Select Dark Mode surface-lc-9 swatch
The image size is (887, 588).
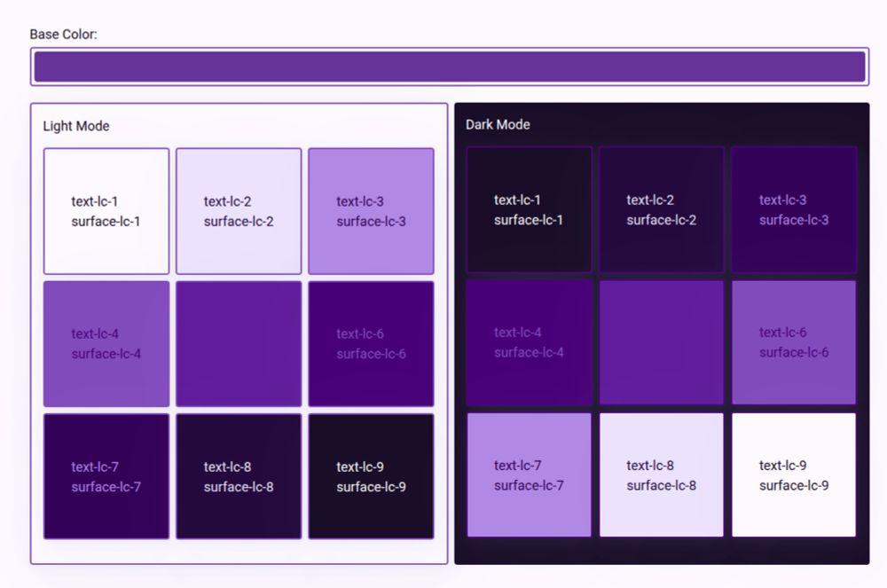pyautogui.click(x=794, y=475)
